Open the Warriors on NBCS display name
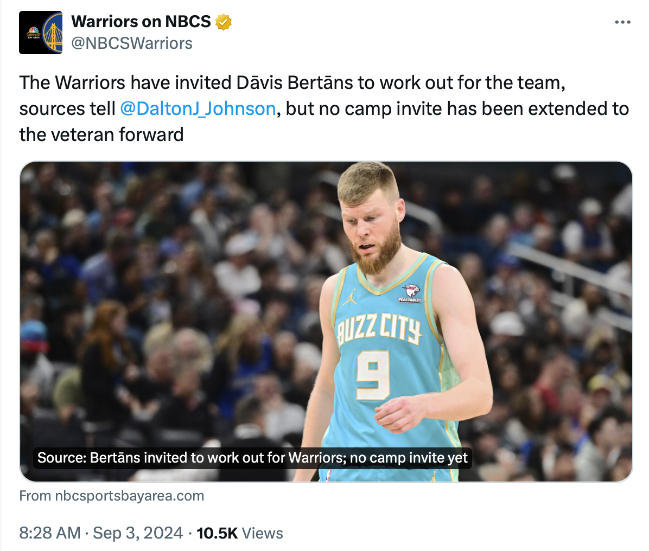 [x=141, y=22]
